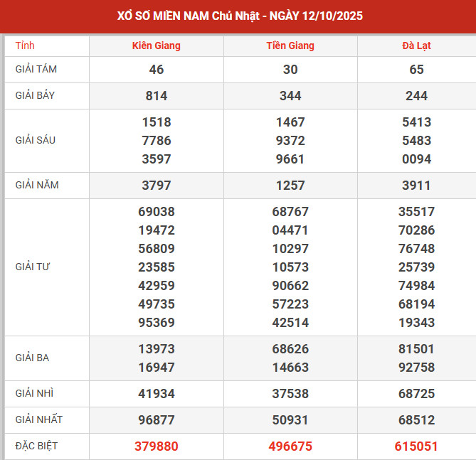
Task: Click the 'GIẢI BA' row label
Action: pos(32,358)
